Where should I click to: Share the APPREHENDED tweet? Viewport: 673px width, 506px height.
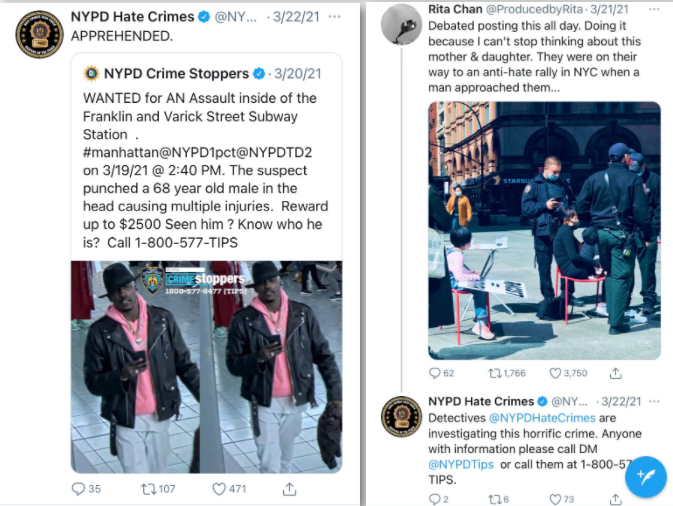tap(290, 489)
